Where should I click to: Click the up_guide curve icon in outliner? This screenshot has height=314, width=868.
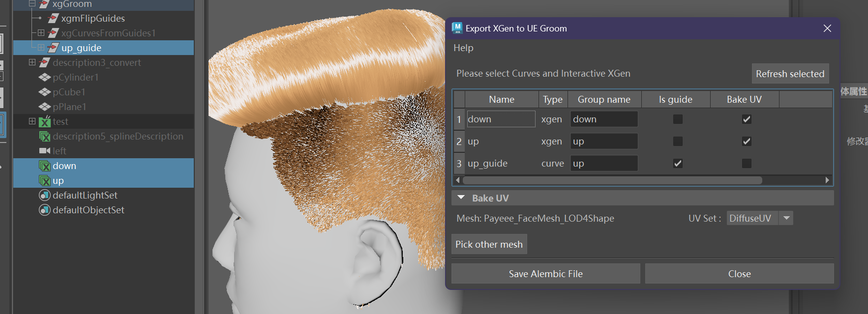coord(54,48)
